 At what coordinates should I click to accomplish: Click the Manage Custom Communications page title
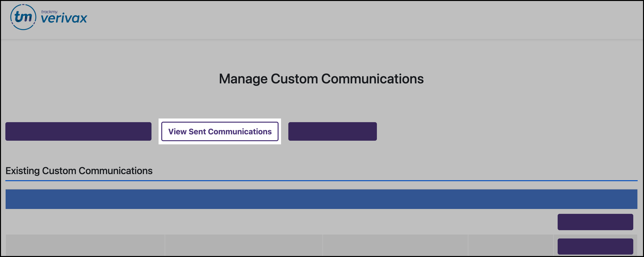point(322,79)
